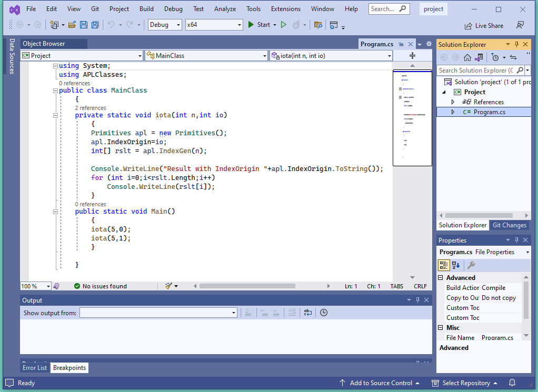Pin the Solution Explorer panel
Screen dimensions: 538x392
[516, 45]
